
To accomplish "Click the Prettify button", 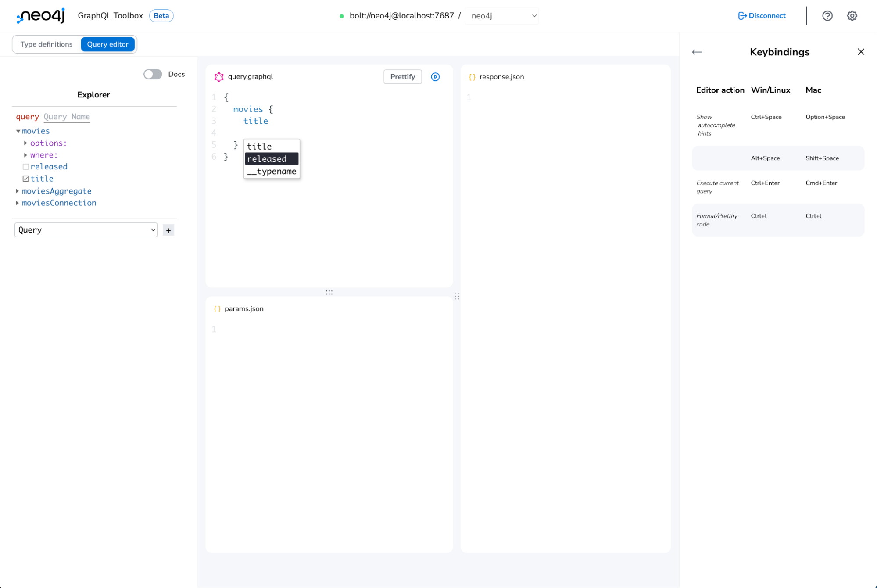I will coord(402,76).
